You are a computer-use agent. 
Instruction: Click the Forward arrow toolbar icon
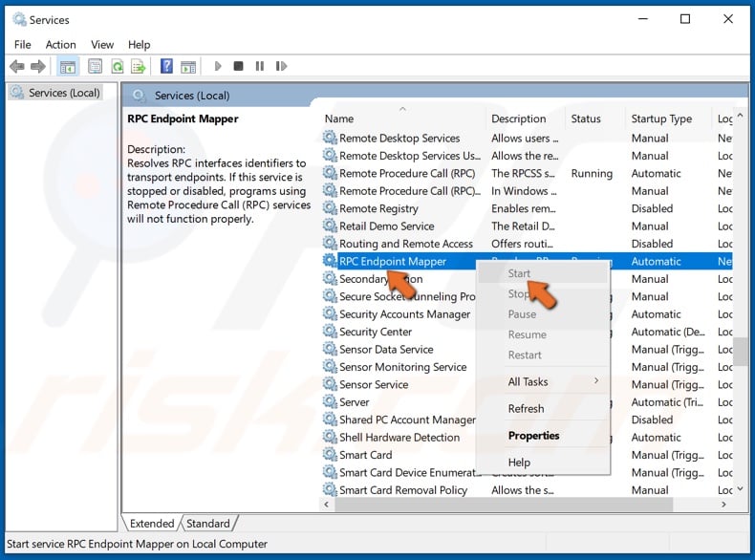[38, 66]
